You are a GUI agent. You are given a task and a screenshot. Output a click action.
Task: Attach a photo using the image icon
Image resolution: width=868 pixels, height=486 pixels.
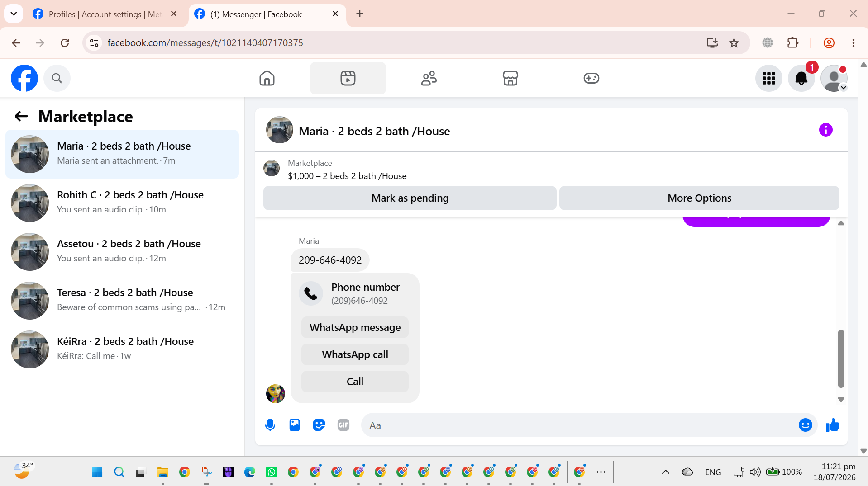coord(295,425)
